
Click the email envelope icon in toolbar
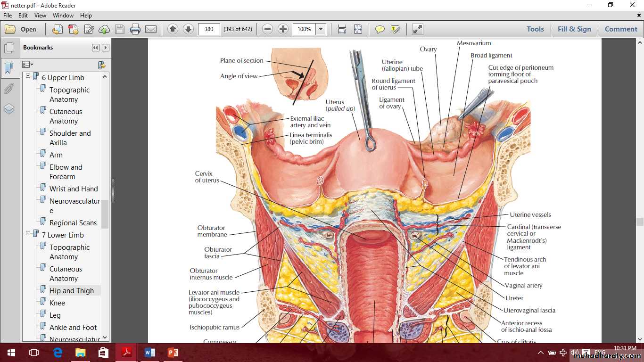[151, 29]
